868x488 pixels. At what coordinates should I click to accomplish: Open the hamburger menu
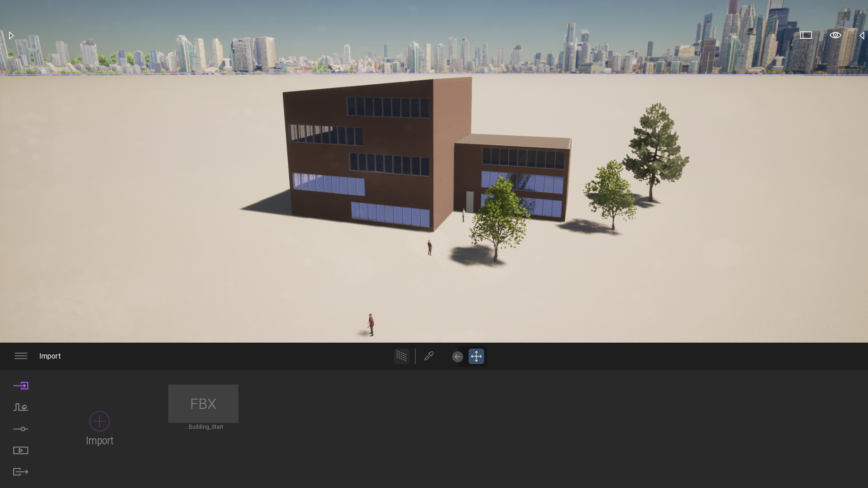pyautogui.click(x=21, y=356)
